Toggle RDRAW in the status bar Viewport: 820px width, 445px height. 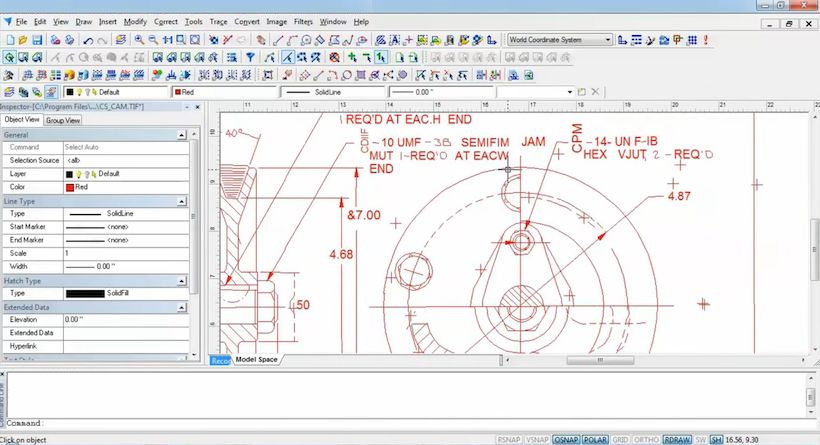click(x=677, y=440)
